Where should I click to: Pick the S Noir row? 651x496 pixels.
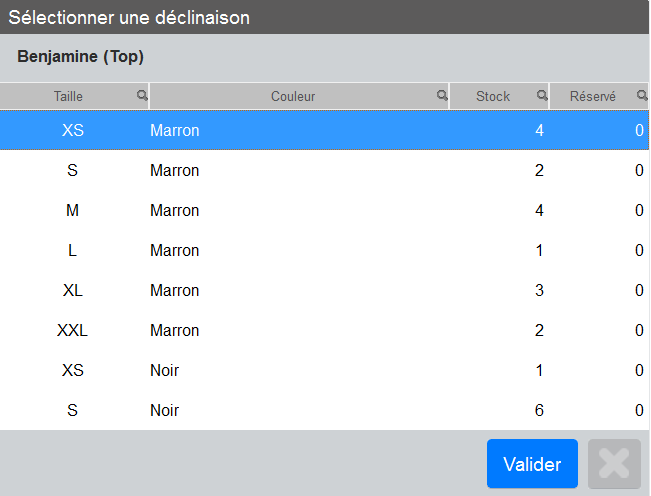click(x=324, y=410)
